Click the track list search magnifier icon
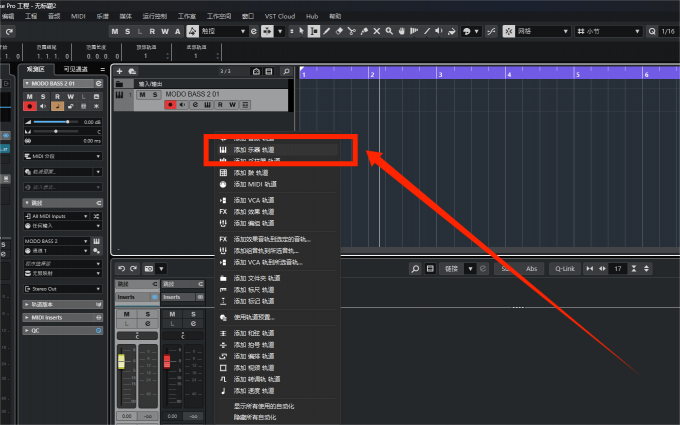The image size is (680, 425). [286, 71]
